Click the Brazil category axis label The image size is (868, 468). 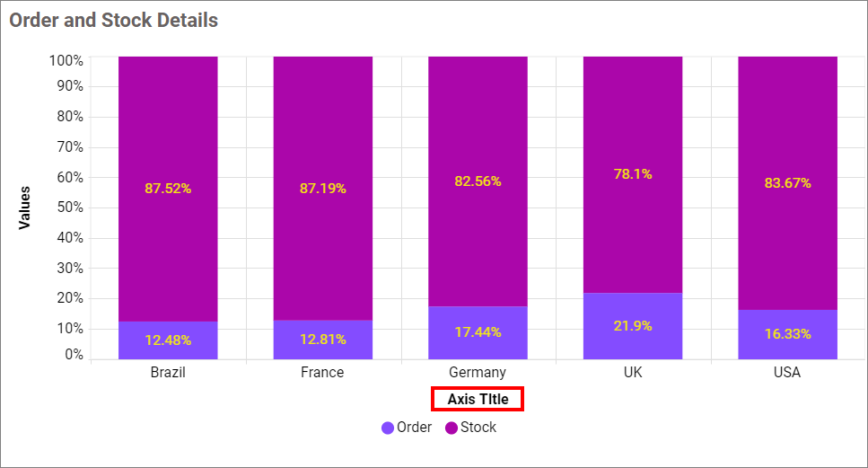point(168,372)
